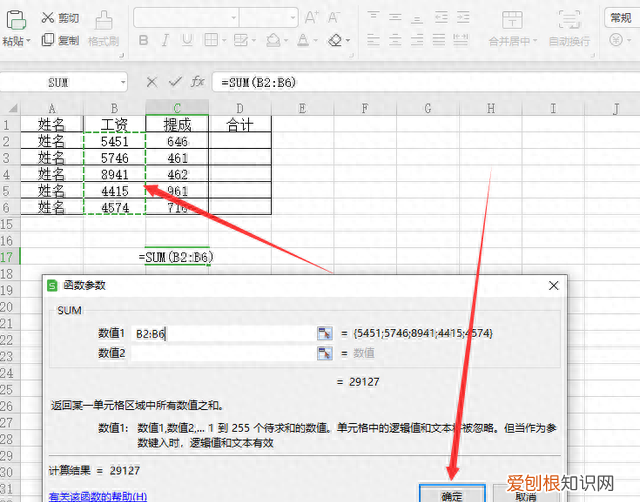640x502 pixels.
Task: Click the 数值1 range selector icon
Action: tap(325, 333)
